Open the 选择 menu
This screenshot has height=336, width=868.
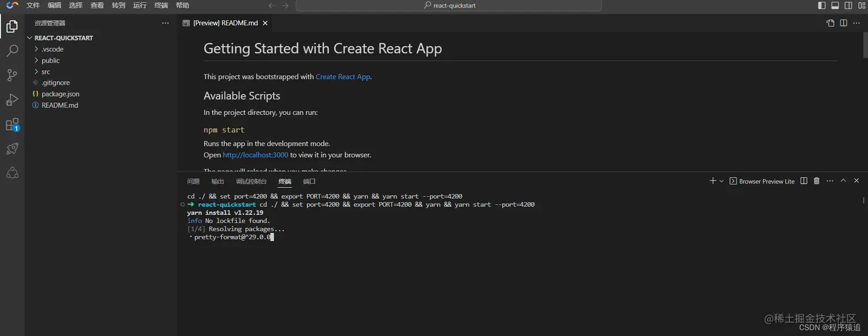[x=76, y=6]
